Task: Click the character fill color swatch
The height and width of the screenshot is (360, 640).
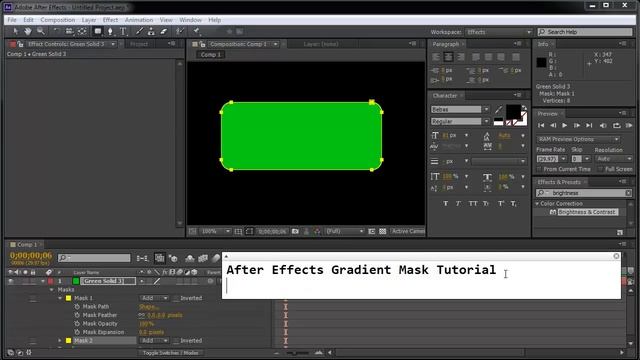Action: (x=513, y=111)
